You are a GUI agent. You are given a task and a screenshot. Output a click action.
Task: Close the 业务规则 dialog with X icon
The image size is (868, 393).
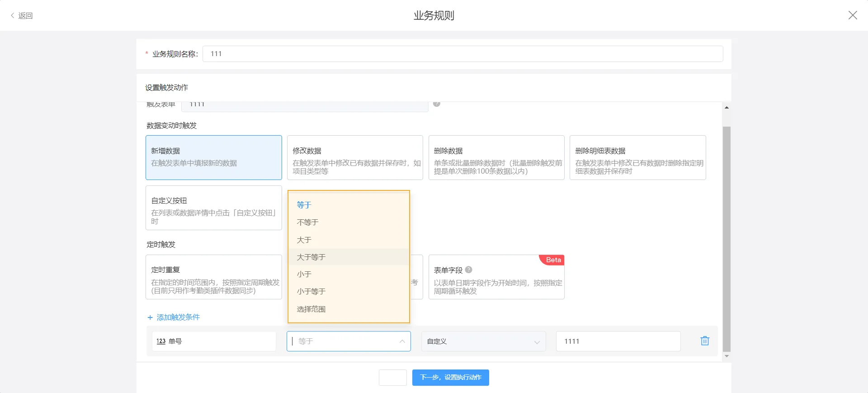tap(852, 15)
